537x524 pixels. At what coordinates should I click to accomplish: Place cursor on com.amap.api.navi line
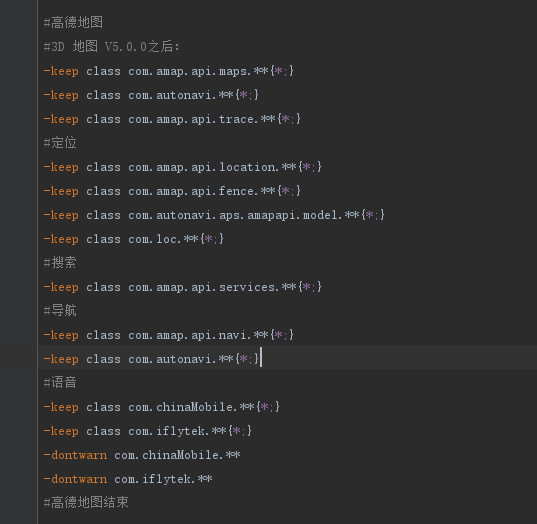168,335
